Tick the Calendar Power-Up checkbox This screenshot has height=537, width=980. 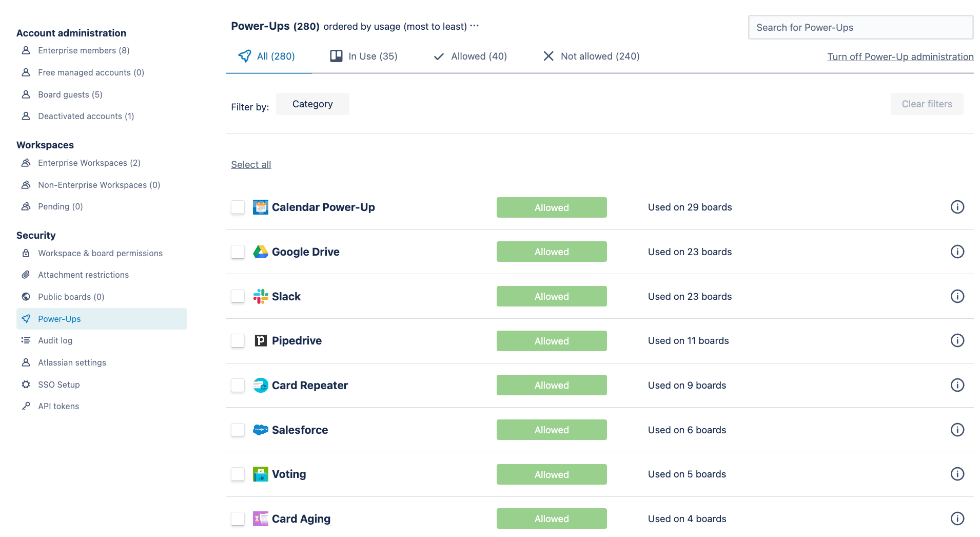pos(238,207)
